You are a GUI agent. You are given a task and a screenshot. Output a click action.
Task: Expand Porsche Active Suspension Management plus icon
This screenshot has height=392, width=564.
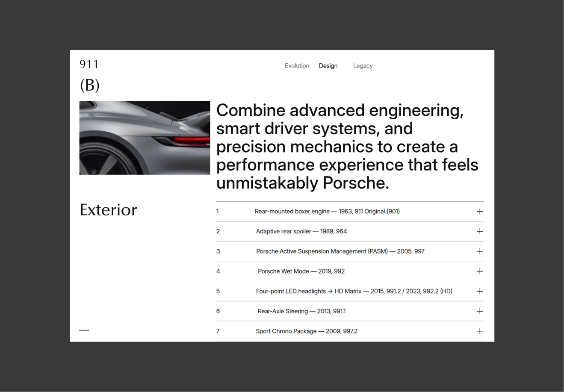pyautogui.click(x=480, y=251)
